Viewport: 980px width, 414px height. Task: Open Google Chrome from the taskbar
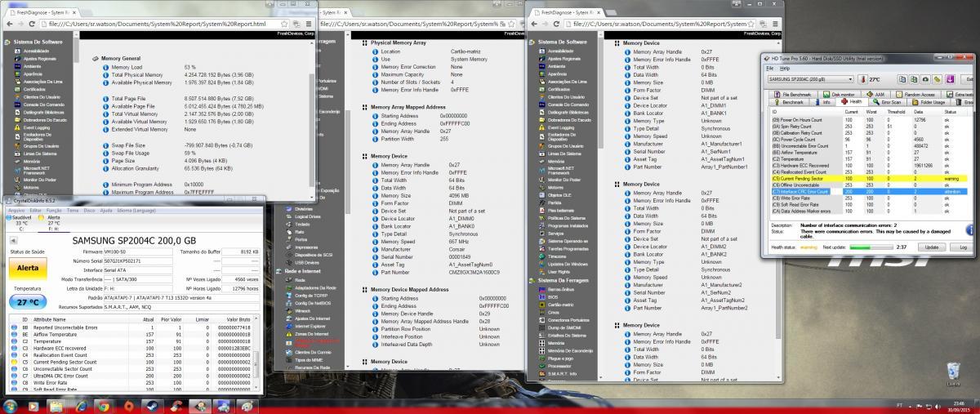(103, 406)
